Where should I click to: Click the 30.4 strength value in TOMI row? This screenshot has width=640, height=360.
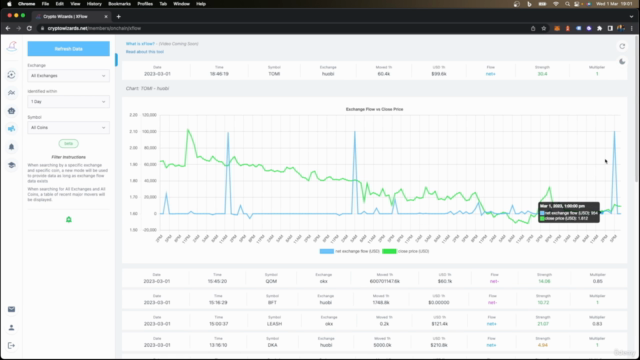(542, 74)
